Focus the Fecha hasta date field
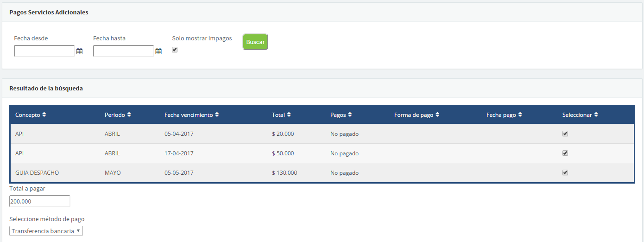The height and width of the screenshot is (242, 644). (x=123, y=51)
